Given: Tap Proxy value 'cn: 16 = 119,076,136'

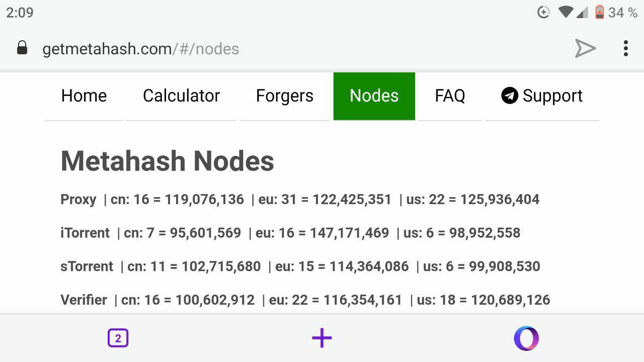Looking at the screenshot, I should (177, 200).
